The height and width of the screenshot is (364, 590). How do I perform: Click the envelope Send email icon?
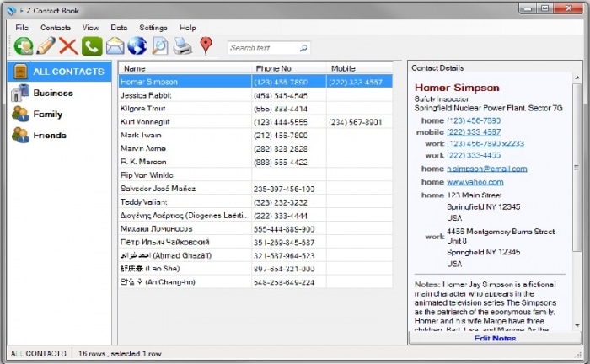[115, 46]
